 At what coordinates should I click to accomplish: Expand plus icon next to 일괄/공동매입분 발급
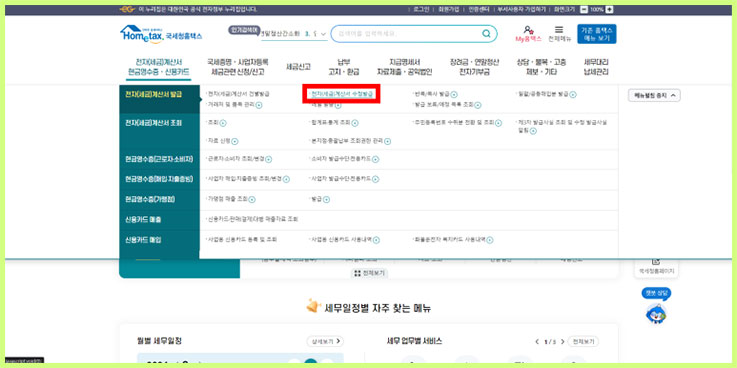[x=573, y=95]
